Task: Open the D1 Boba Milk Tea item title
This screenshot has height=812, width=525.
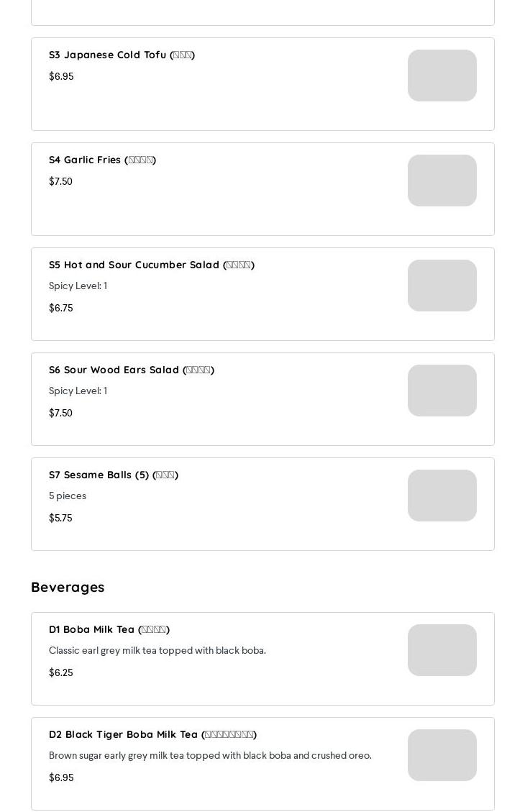Action: click(109, 629)
